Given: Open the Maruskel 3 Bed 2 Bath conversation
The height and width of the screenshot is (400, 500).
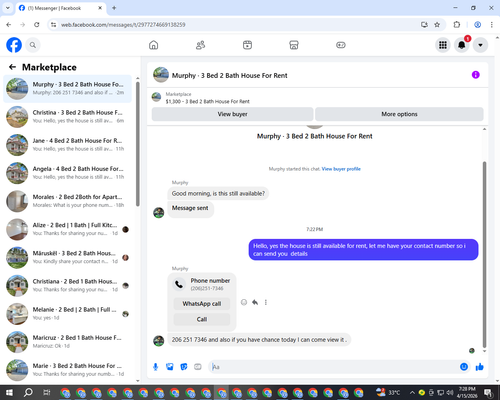Looking at the screenshot, I should tap(68, 257).
